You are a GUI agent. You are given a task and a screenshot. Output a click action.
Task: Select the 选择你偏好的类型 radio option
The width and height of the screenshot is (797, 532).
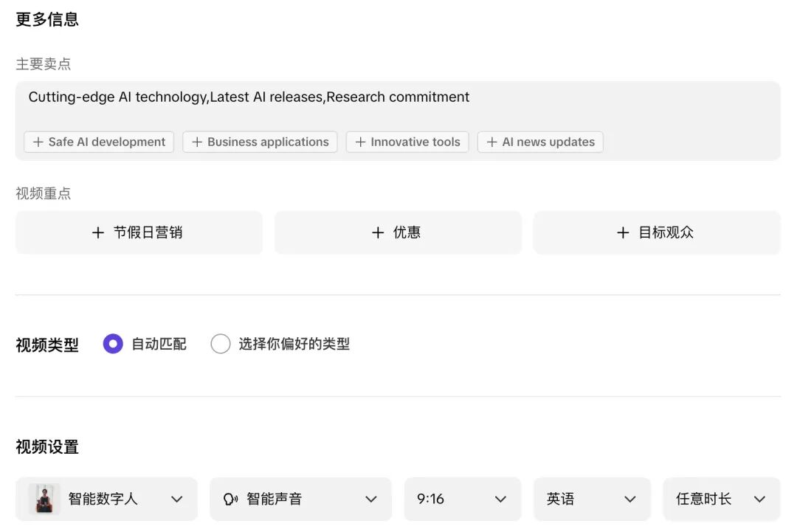tap(221, 344)
